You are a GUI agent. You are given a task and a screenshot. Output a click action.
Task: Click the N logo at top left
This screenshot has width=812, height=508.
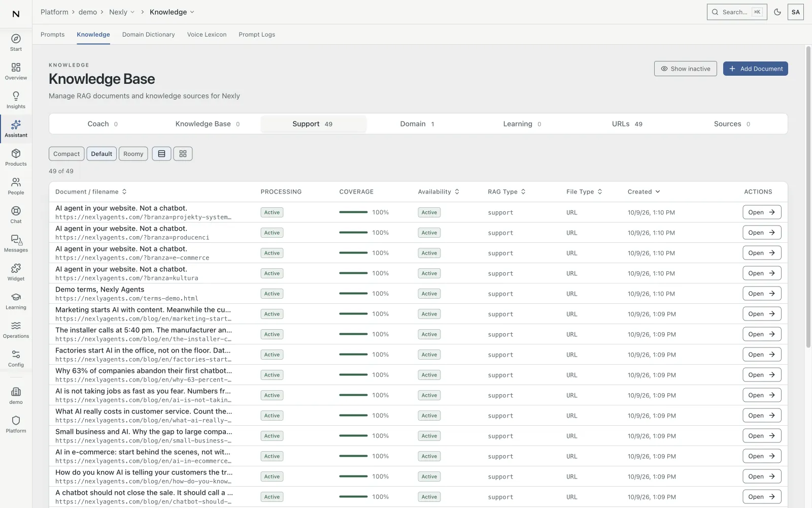click(16, 14)
